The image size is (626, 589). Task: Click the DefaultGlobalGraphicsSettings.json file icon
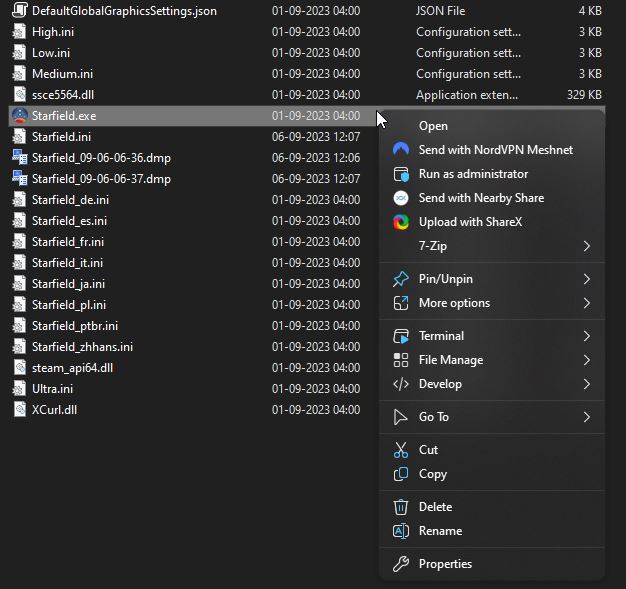20,11
